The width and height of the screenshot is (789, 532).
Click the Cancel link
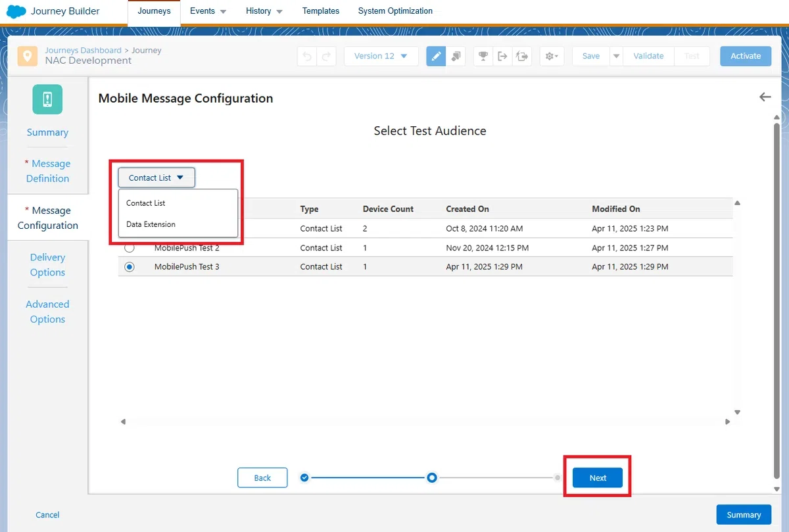pyautogui.click(x=47, y=515)
